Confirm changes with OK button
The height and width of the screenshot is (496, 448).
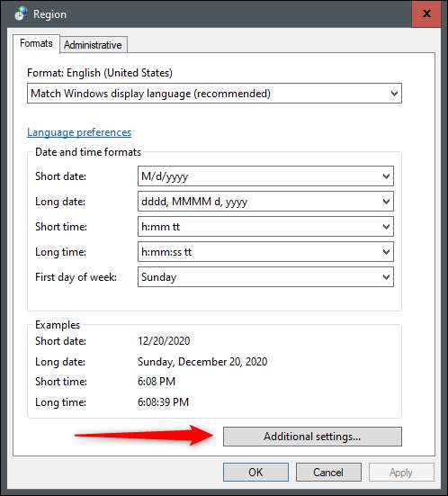coord(255,473)
